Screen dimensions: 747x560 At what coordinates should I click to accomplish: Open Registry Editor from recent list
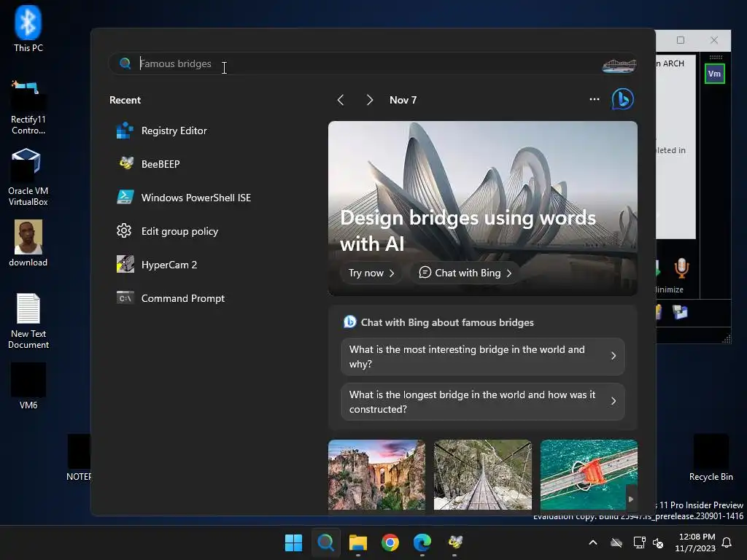click(x=162, y=131)
